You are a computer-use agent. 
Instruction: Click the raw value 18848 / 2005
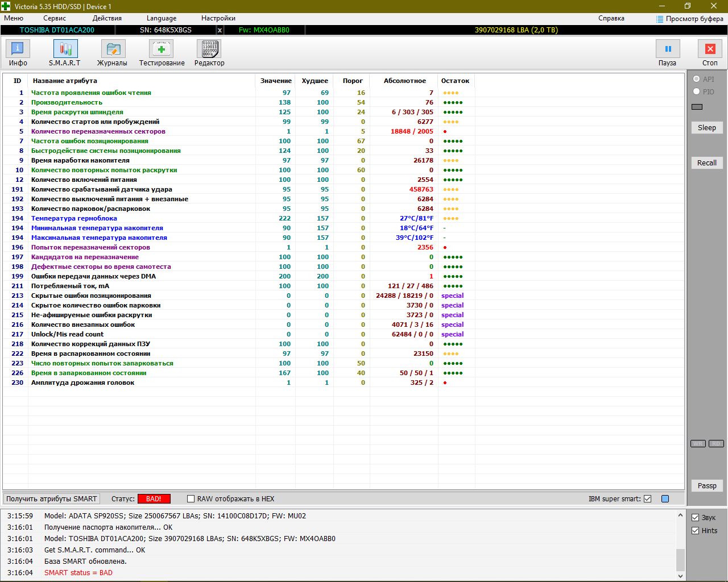pos(412,131)
